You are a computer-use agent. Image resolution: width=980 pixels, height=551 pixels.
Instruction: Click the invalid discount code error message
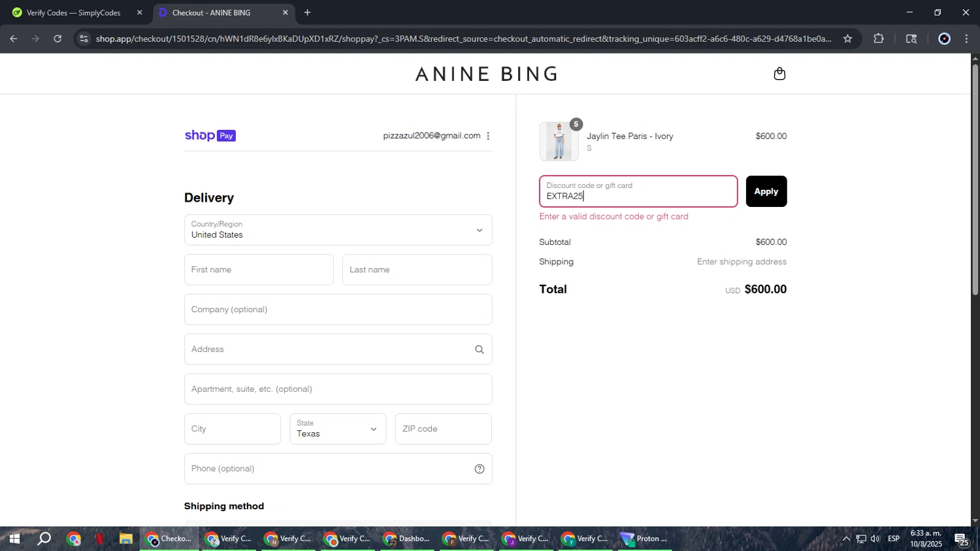click(x=613, y=217)
